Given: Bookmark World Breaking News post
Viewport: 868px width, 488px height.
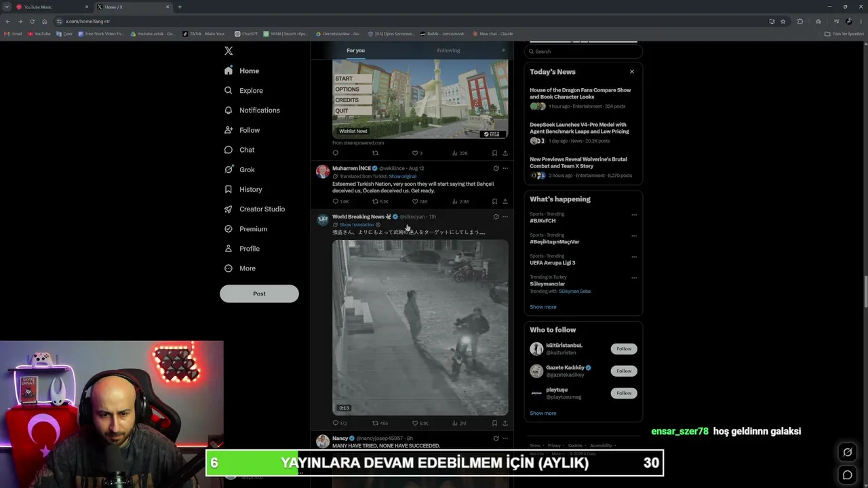Looking at the screenshot, I should [x=494, y=423].
